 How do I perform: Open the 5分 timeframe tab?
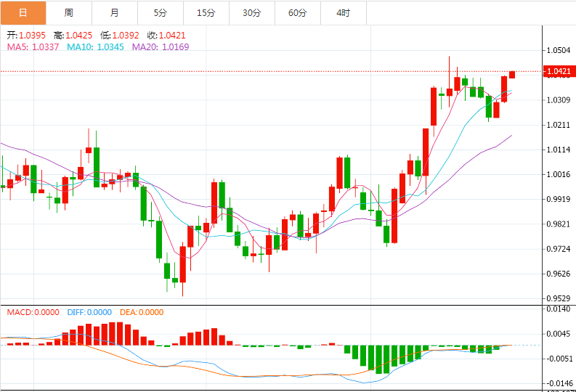(161, 13)
